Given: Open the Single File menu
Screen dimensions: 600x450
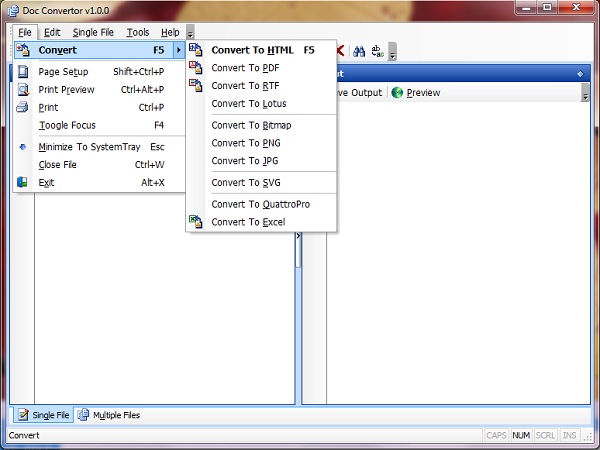Looking at the screenshot, I should [93, 33].
